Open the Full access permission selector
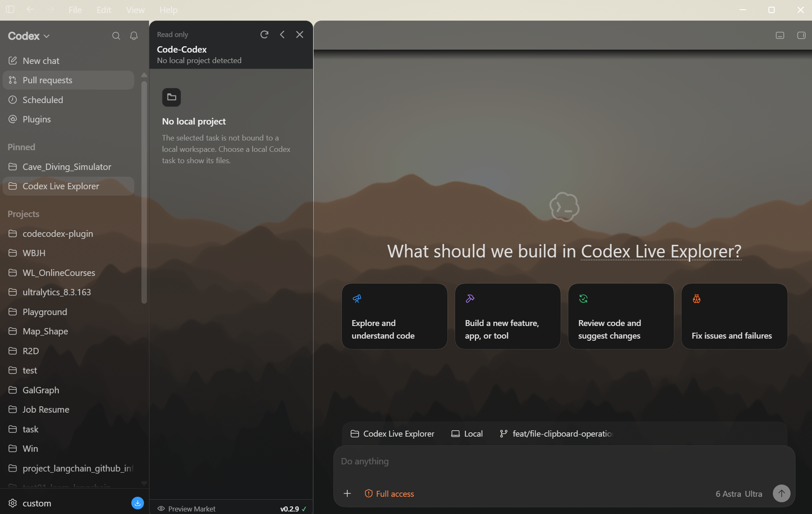This screenshot has width=812, height=514. click(x=389, y=494)
